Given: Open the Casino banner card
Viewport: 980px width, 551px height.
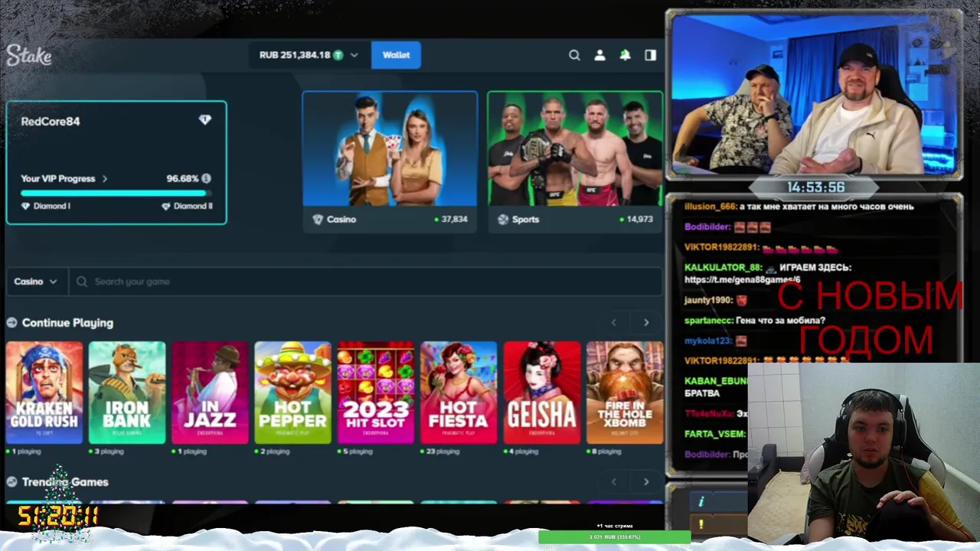Looking at the screenshot, I should (390, 161).
